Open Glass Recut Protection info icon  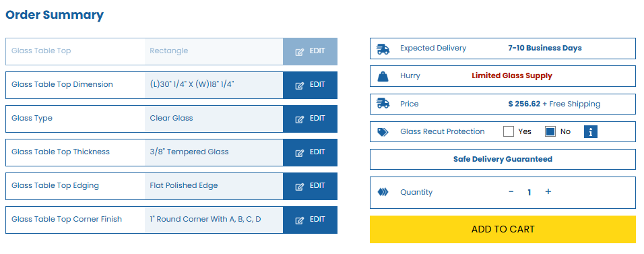click(591, 132)
